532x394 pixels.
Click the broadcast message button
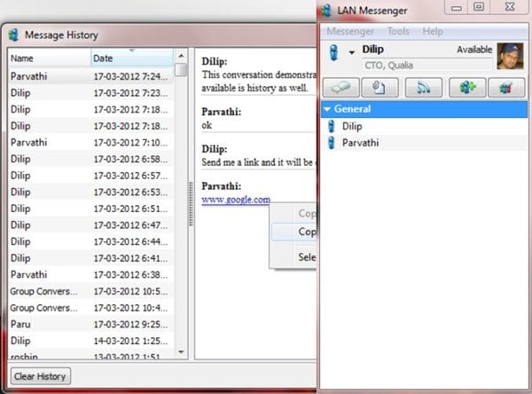(424, 88)
